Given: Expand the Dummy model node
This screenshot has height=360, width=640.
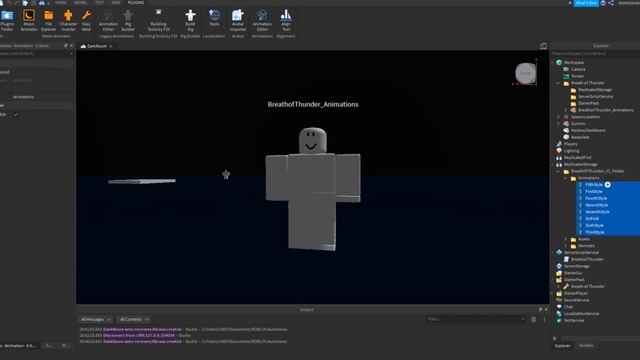Looking at the screenshot, I should [x=558, y=124].
